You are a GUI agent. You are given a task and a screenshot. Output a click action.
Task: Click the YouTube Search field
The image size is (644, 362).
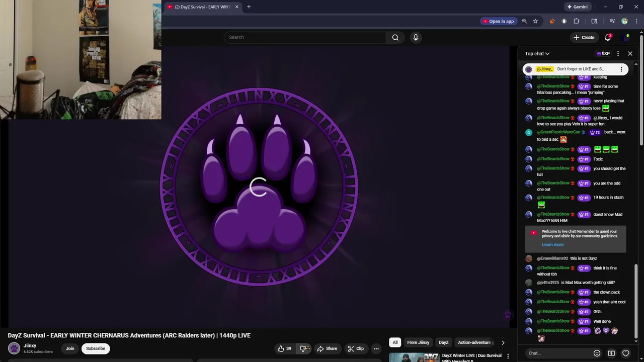[x=305, y=37]
